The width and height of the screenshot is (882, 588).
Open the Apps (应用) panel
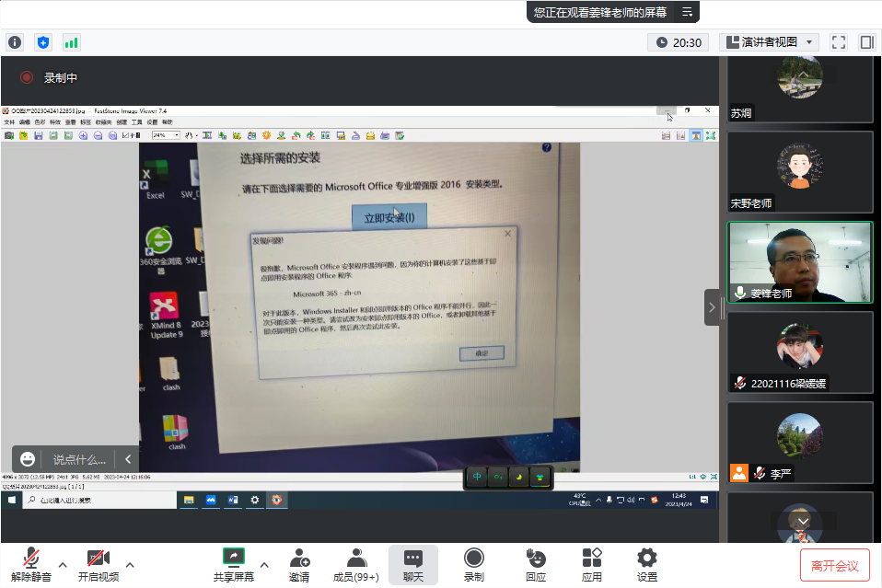click(x=591, y=564)
